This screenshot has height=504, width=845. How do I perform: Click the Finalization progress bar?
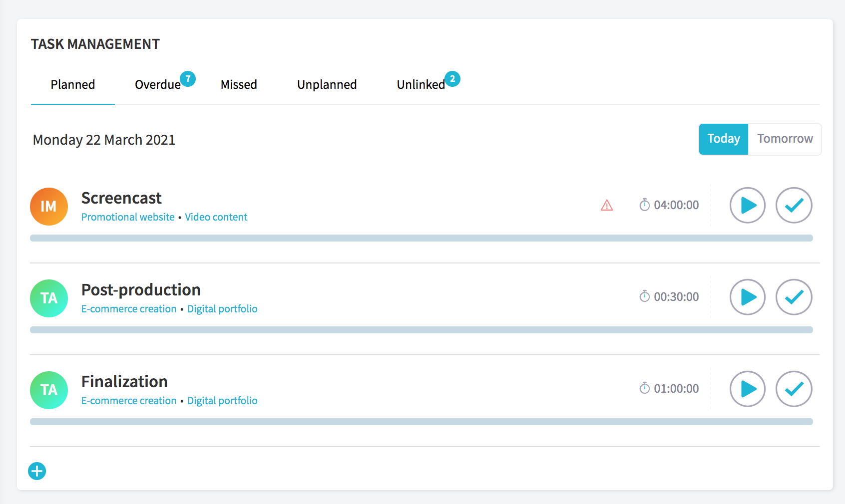click(422, 422)
